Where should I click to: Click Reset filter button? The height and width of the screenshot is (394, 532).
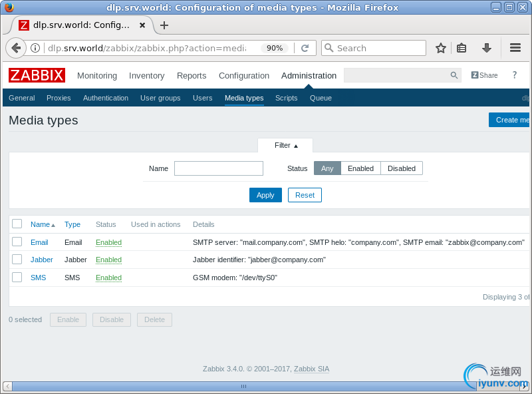pos(305,195)
